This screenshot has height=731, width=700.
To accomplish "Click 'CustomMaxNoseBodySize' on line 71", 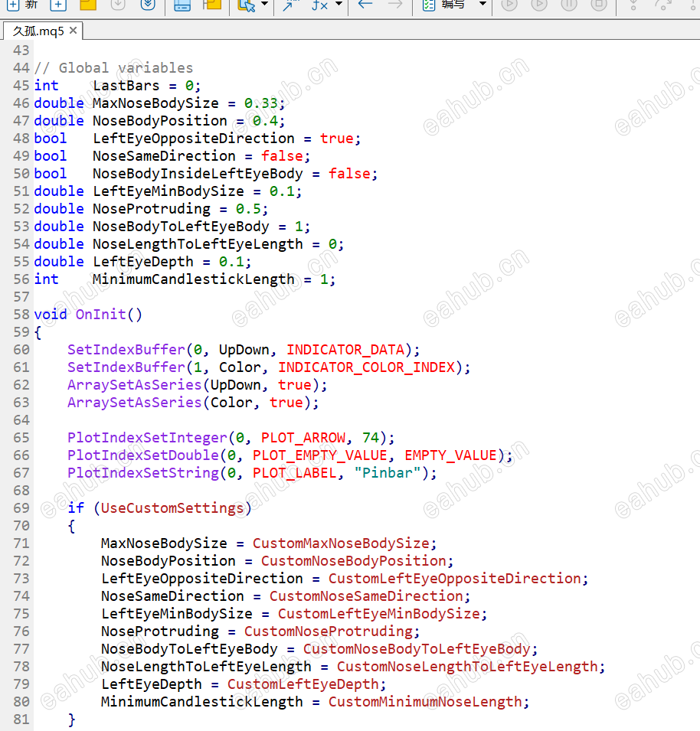I will [x=341, y=543].
